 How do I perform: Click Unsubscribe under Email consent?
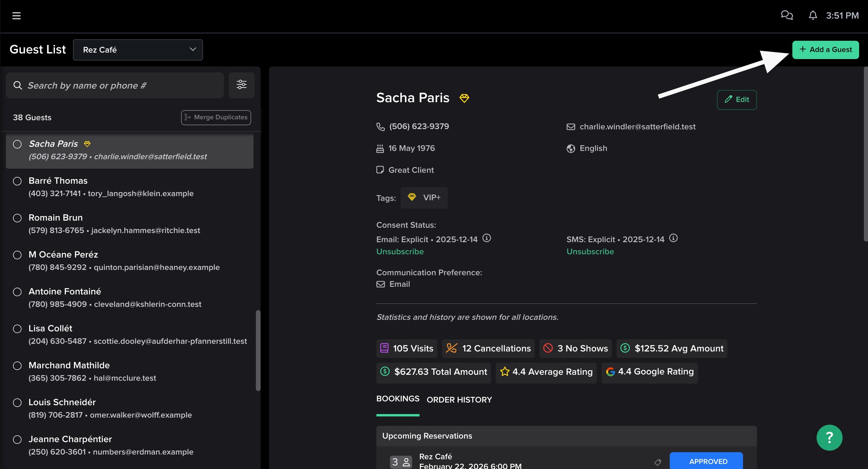coord(400,252)
